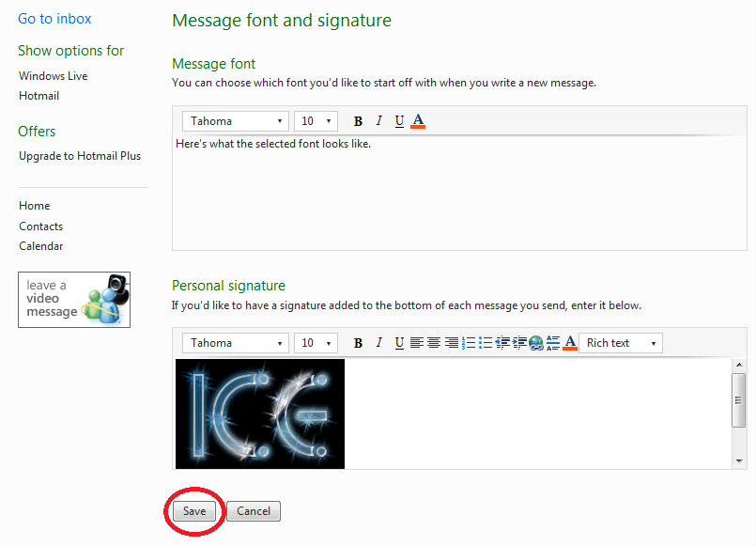The image size is (756, 546).
Task: Center align the signature text
Action: click(434, 343)
